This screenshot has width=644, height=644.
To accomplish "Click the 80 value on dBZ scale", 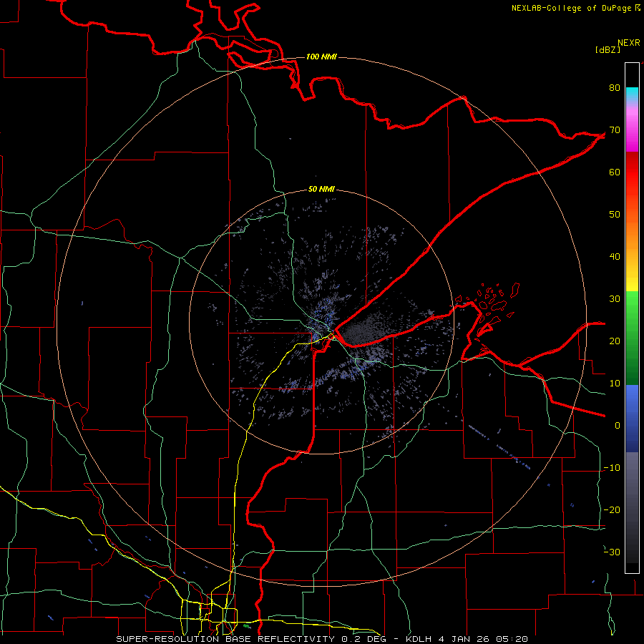I will (x=615, y=88).
